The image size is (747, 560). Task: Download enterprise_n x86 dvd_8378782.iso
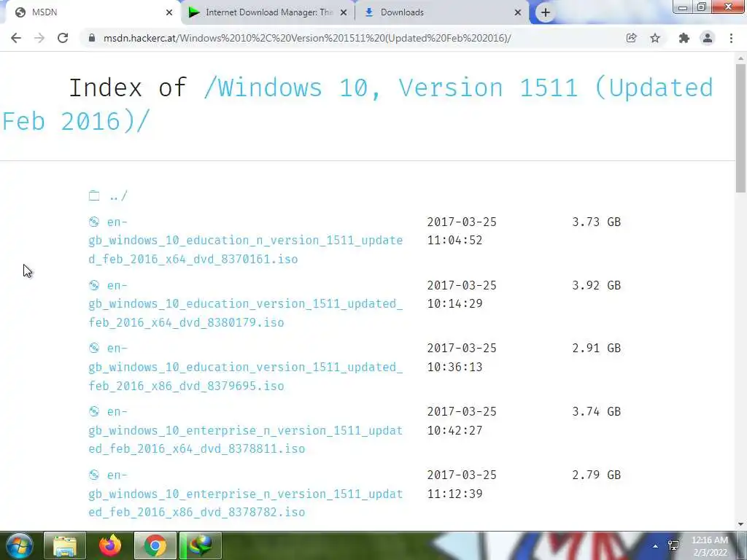click(x=245, y=494)
